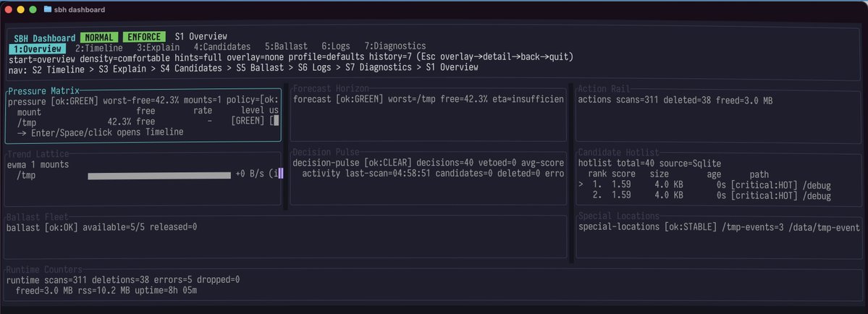
Task: Click 'runtime scans=311 deletions=38' line
Action: [123, 280]
